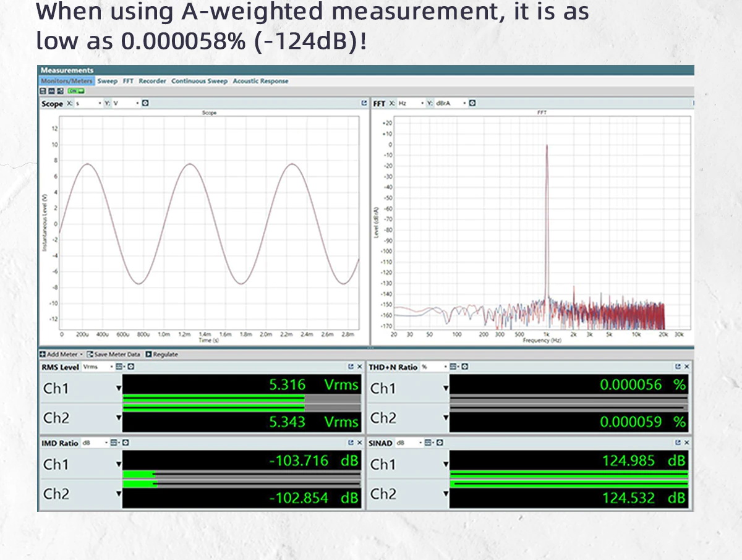The height and width of the screenshot is (560, 742).
Task: Open the Scope panel settings gear icon
Action: [144, 103]
